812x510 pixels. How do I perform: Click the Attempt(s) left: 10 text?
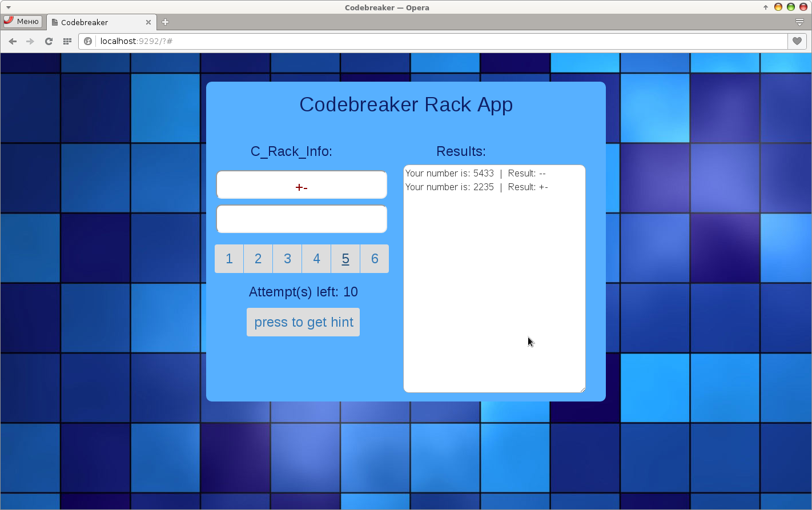[303, 292]
